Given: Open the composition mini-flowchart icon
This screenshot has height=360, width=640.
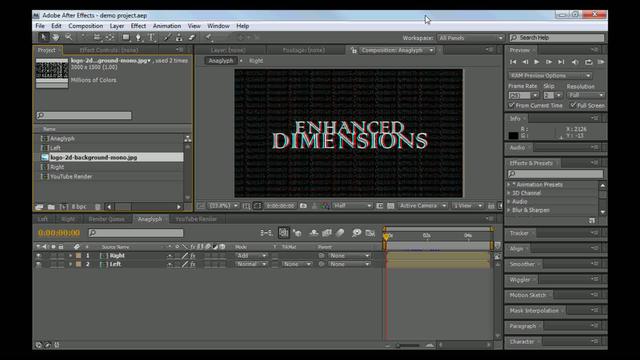Looking at the screenshot, I should 266,233.
